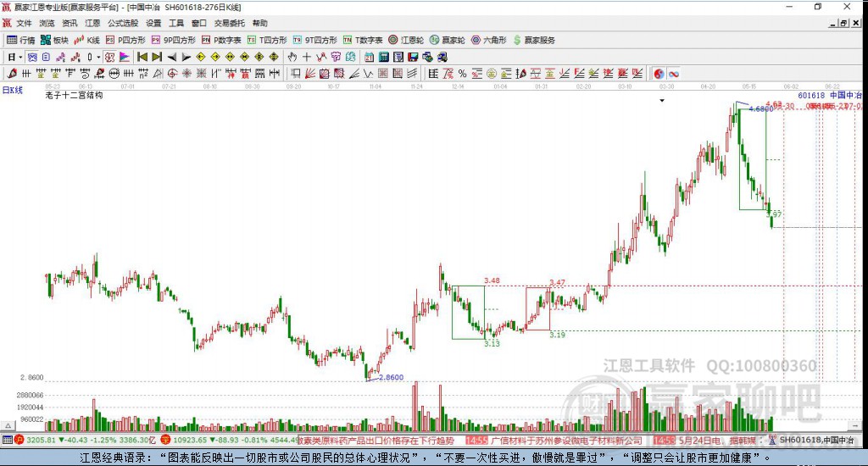
Task: Select the Gann fan lines tool
Action: (x=310, y=74)
